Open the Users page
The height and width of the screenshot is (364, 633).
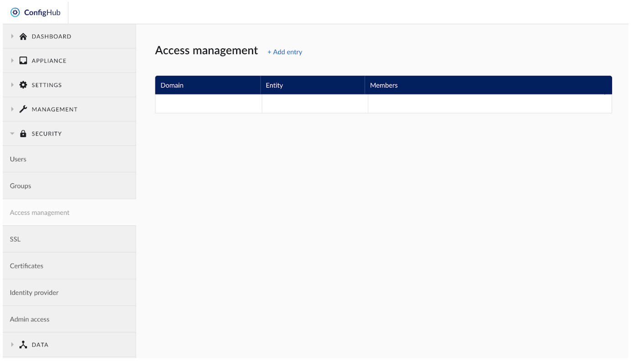click(18, 159)
